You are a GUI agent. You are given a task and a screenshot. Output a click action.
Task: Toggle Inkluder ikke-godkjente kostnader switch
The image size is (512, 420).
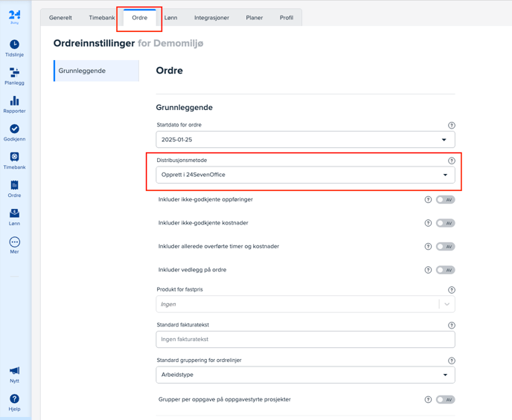[445, 223]
